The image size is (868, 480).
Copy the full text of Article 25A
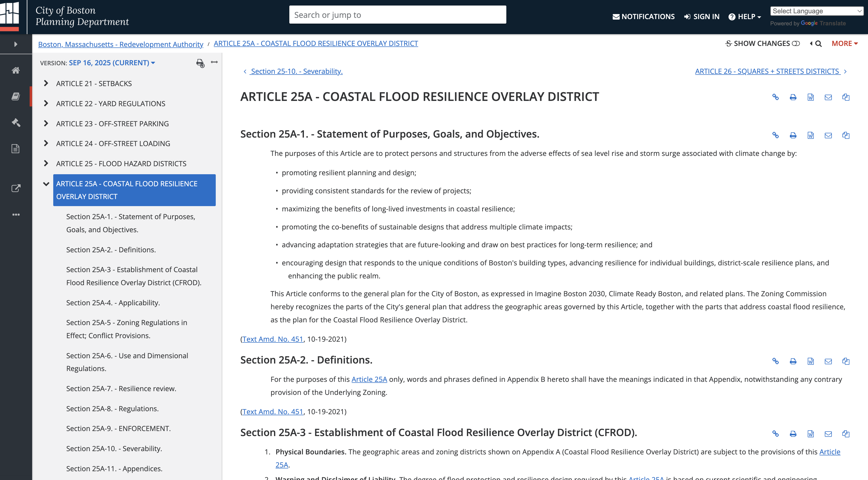[846, 97]
